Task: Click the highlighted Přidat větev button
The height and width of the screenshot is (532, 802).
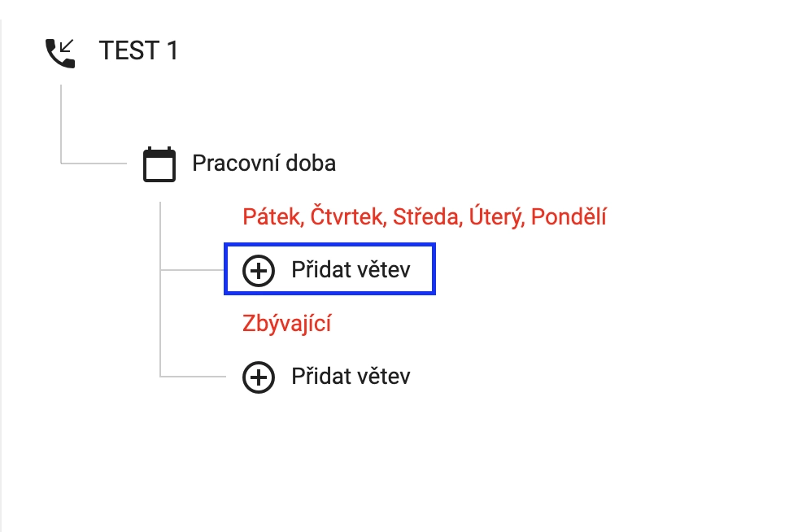Action: pos(329,269)
